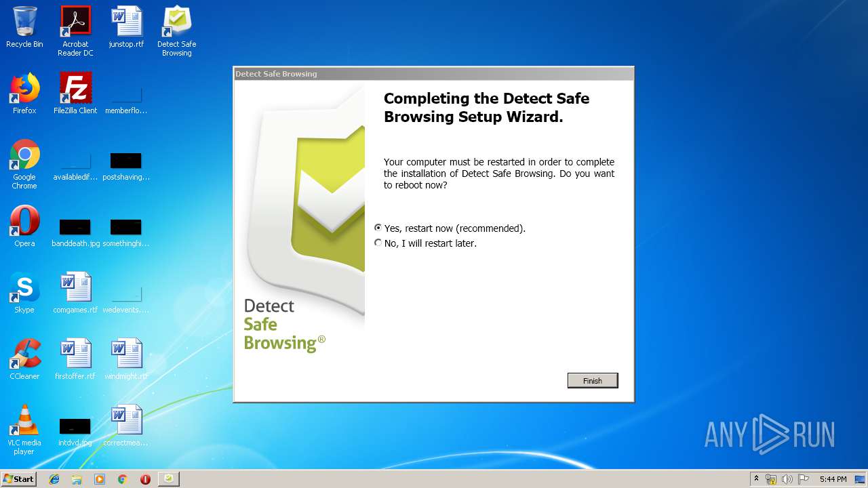Open network status tray icon

coord(771,479)
